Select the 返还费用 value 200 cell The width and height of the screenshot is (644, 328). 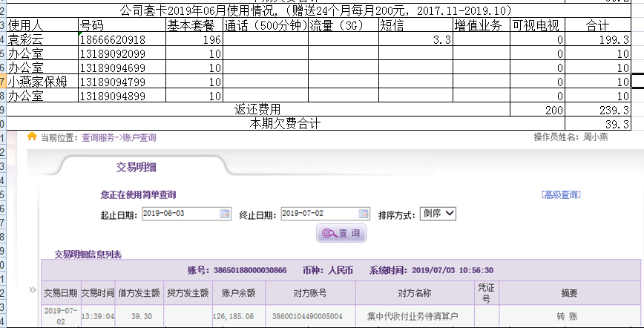(x=537, y=109)
